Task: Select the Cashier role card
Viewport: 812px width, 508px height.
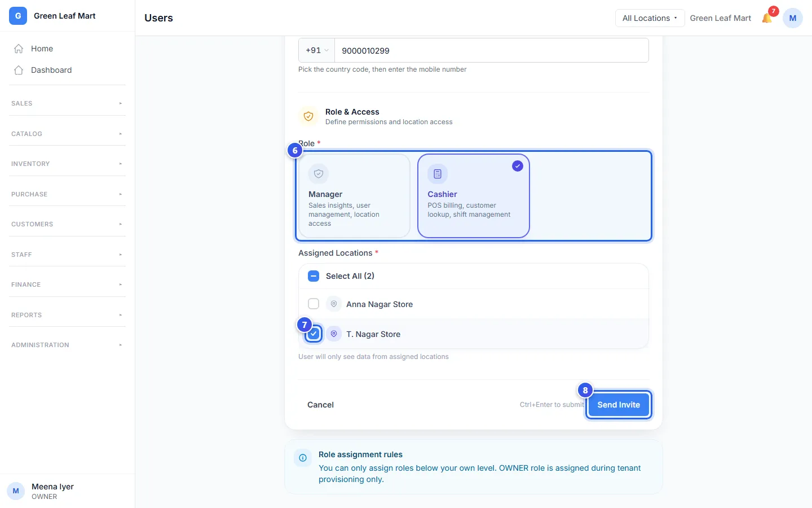Action: 474,196
